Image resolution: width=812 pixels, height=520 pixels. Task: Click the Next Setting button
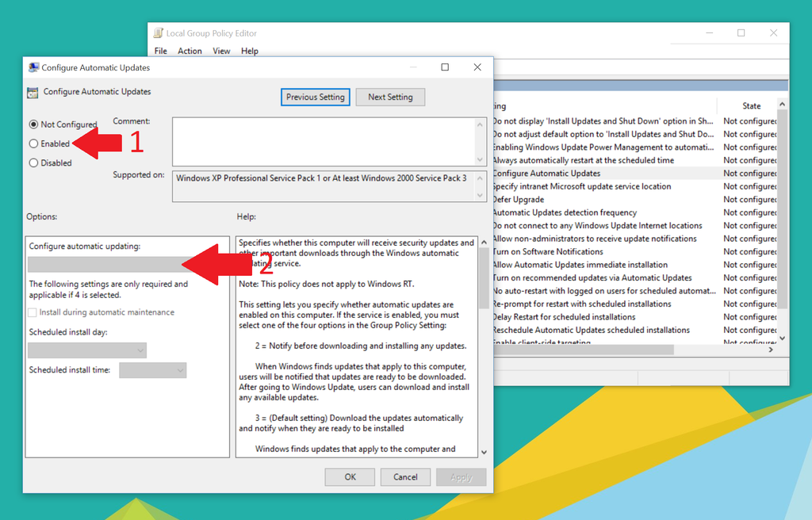tap(390, 97)
